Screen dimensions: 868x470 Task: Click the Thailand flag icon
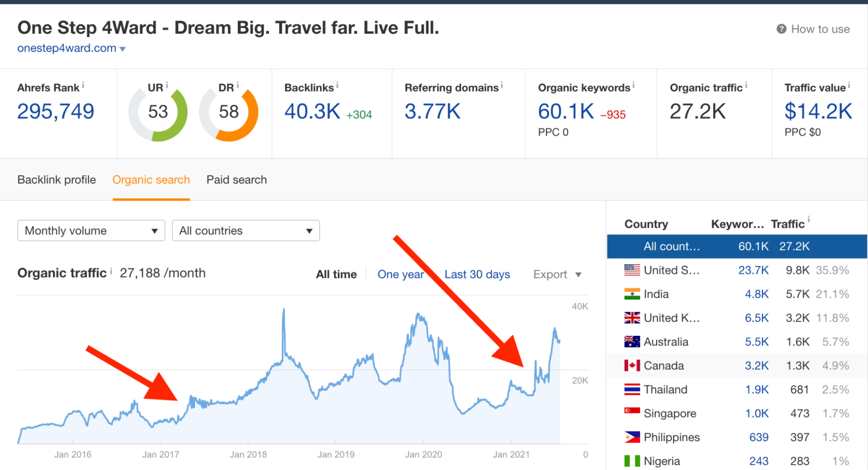[x=632, y=389]
